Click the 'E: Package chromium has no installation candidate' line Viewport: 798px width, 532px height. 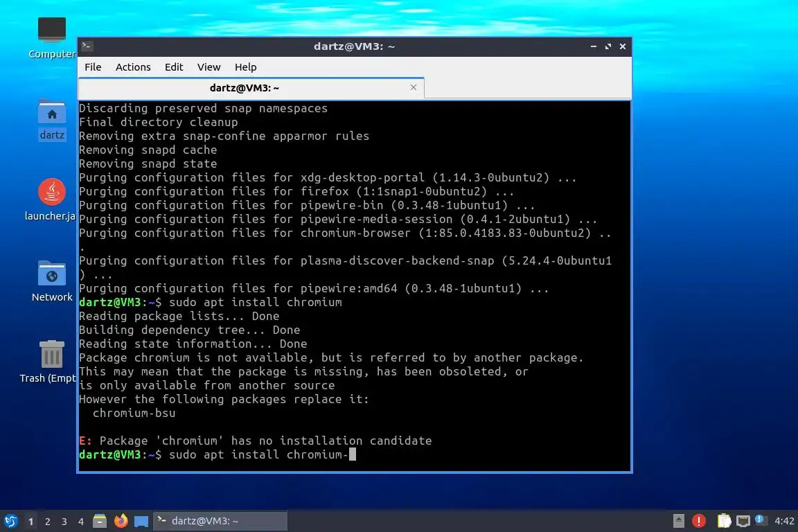point(256,441)
